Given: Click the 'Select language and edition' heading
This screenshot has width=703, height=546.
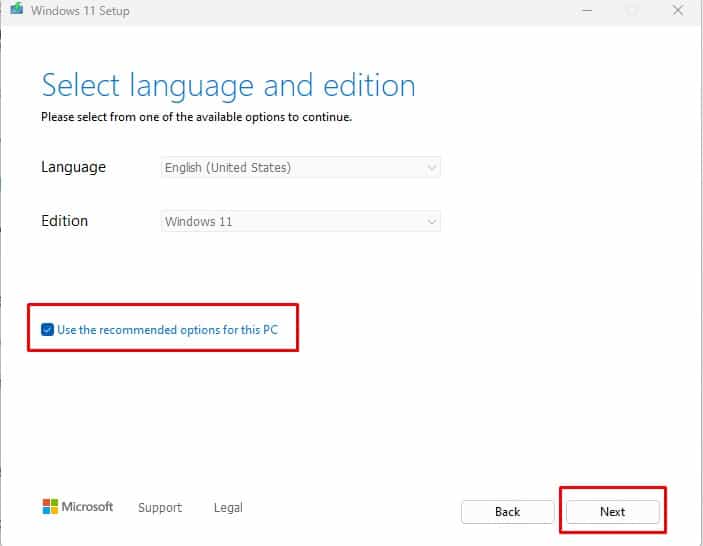Looking at the screenshot, I should pyautogui.click(x=228, y=85).
